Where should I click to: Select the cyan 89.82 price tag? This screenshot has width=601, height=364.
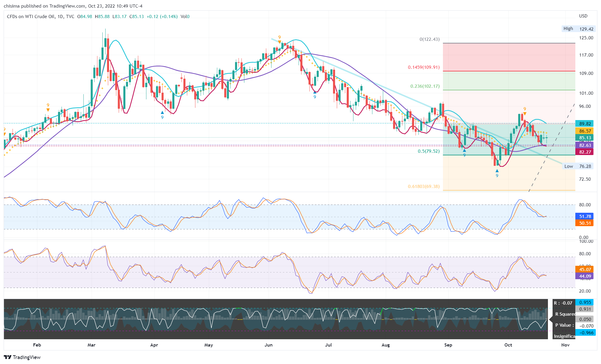click(585, 124)
